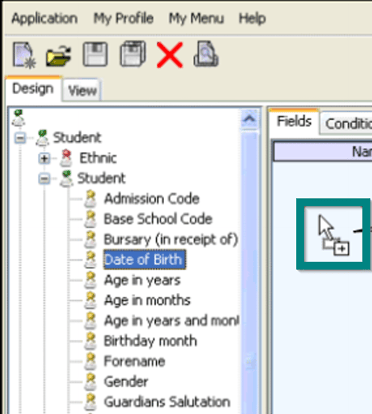Click the tree scrollbar up arrow
Screen dimensions: 372x414
point(249,119)
